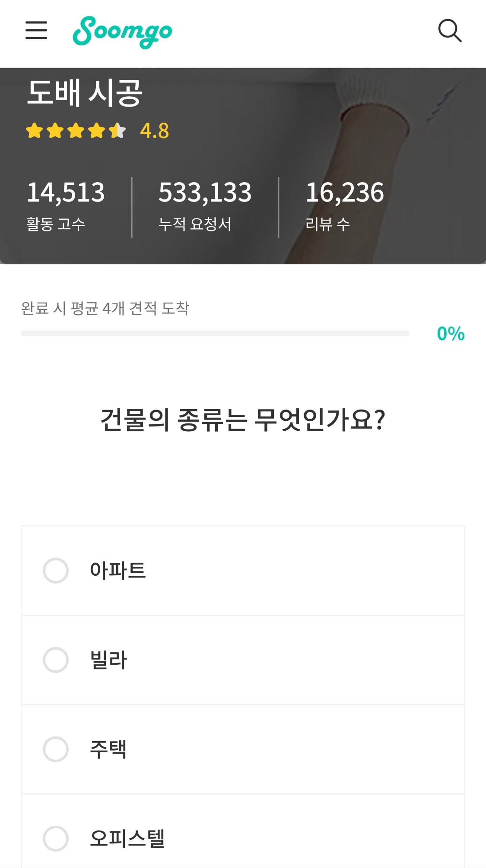
Task: Select the 아파트 radio button
Action: [56, 571]
